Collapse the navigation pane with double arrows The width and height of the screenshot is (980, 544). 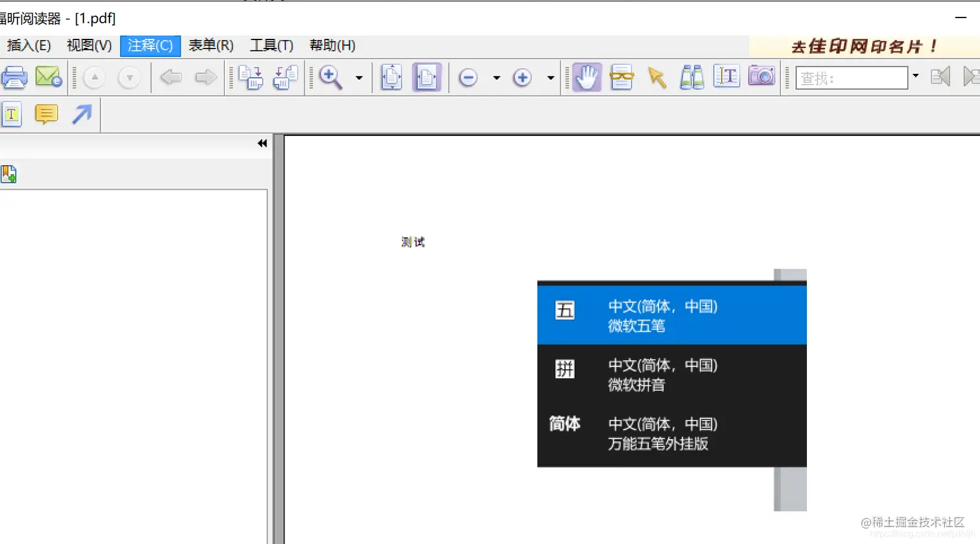tap(262, 143)
